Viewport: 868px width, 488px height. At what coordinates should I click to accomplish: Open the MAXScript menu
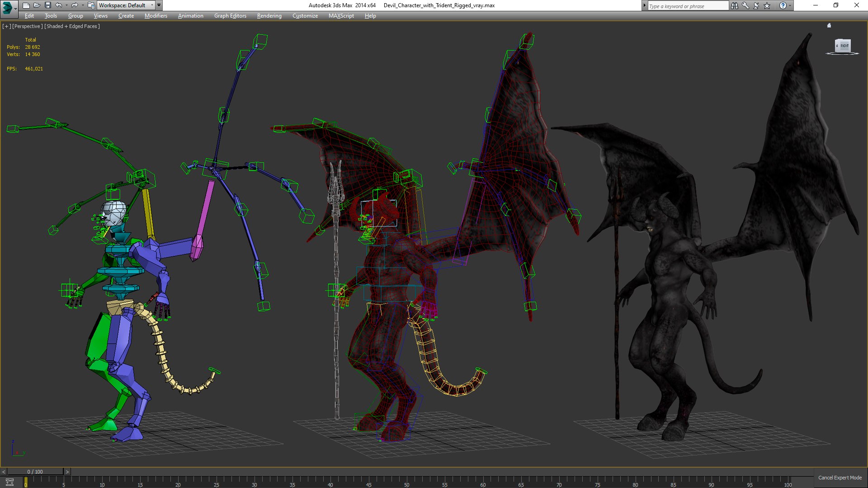point(341,16)
